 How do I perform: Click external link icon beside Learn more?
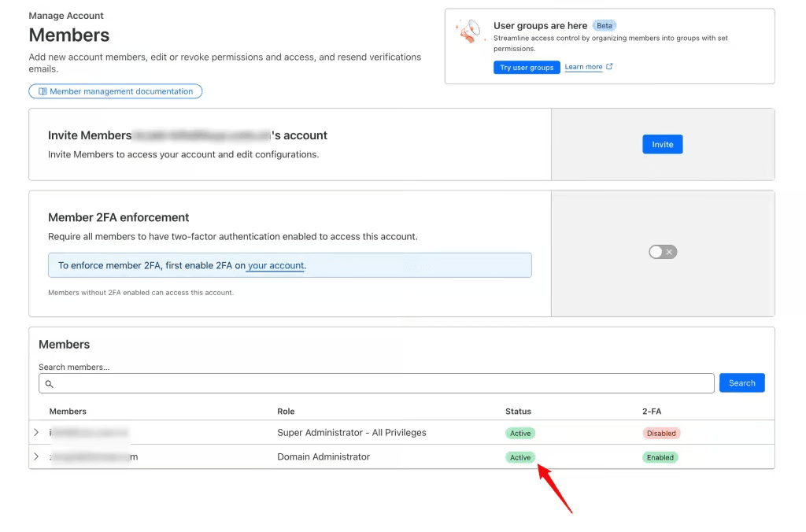(x=609, y=67)
